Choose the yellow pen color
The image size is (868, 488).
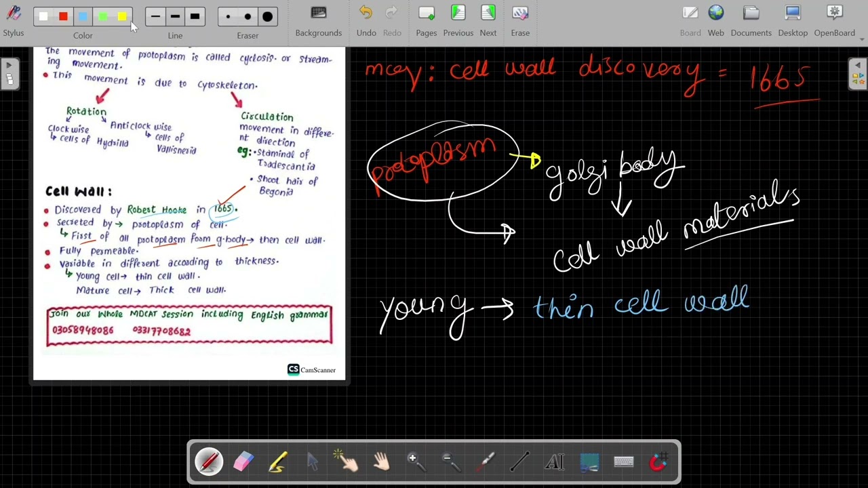click(122, 16)
